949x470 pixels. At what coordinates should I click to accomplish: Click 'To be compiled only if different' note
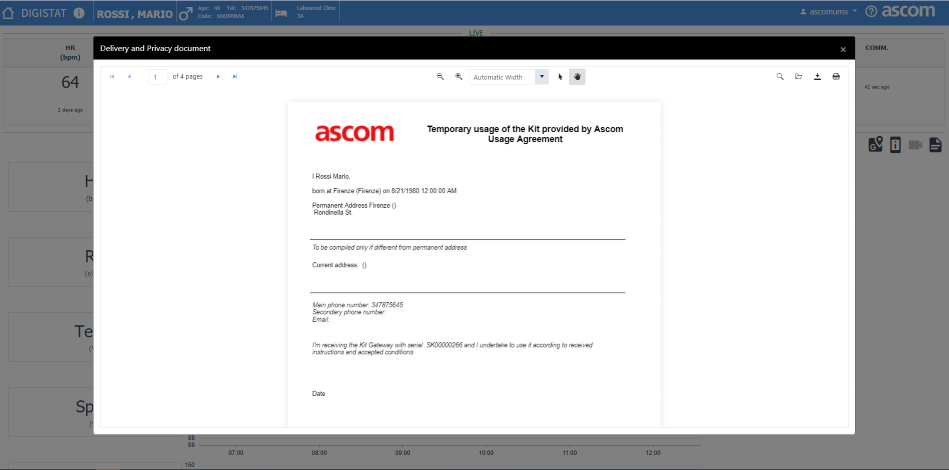[389, 247]
